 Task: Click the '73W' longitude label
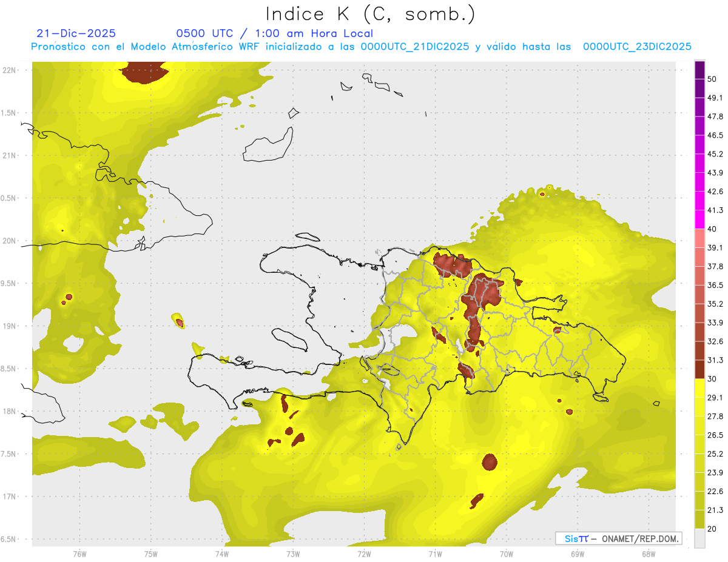click(x=293, y=554)
